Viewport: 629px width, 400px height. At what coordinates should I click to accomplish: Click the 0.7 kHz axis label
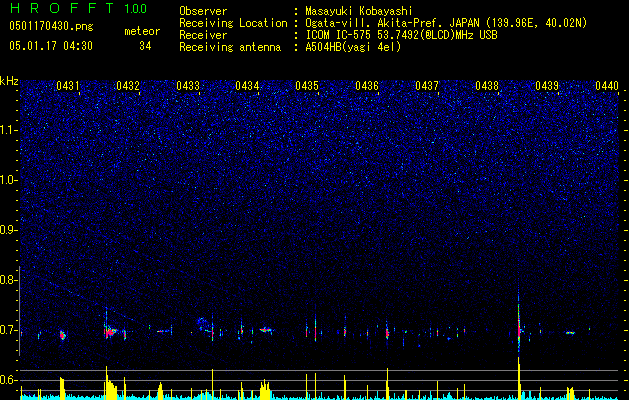tap(9, 330)
